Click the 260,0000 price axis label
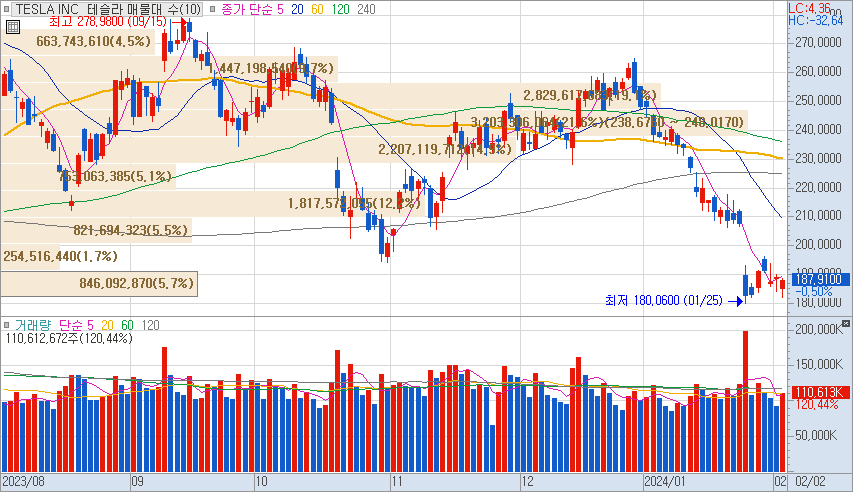 coord(818,71)
